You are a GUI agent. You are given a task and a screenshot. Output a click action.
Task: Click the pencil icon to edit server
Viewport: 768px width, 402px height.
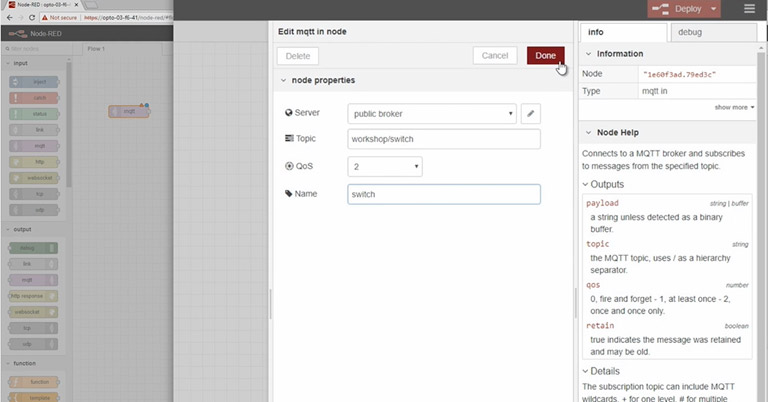point(532,113)
